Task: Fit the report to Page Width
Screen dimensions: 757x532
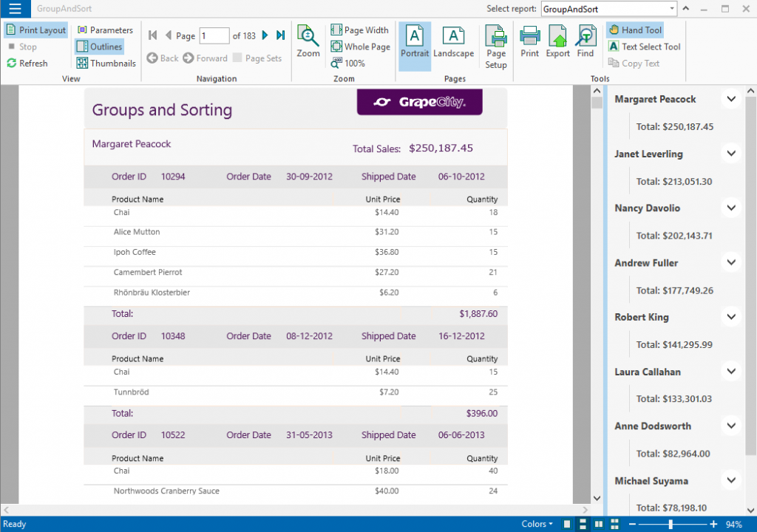Action: coord(360,30)
